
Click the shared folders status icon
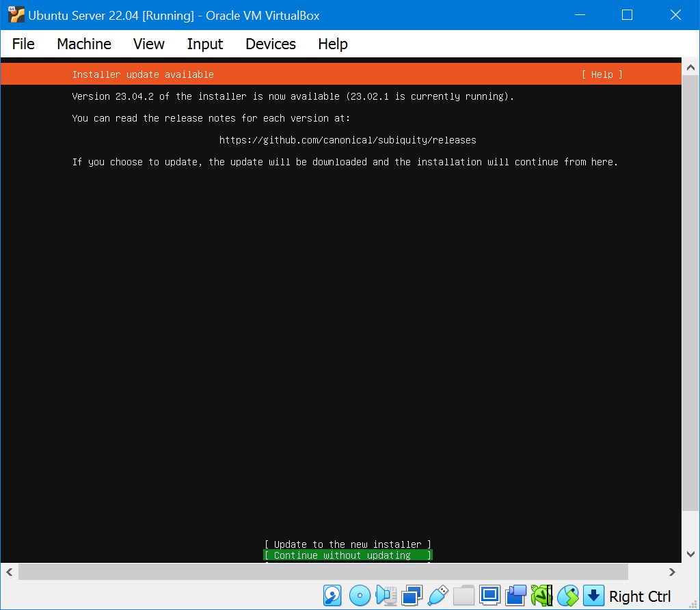coord(464,596)
